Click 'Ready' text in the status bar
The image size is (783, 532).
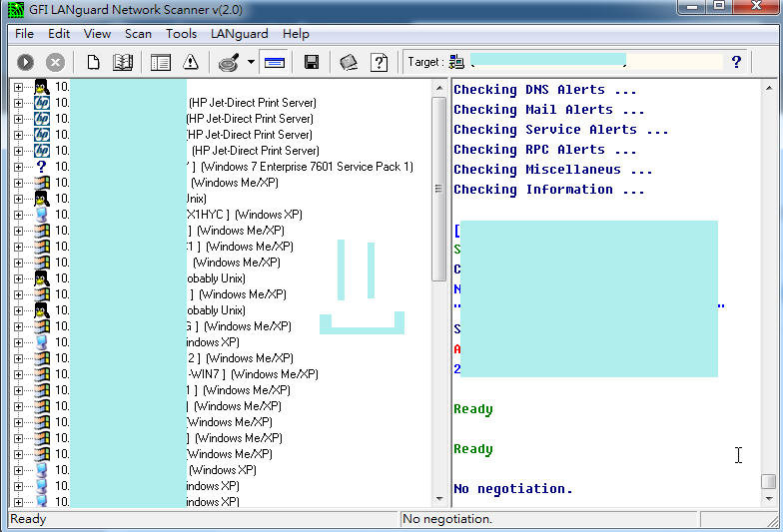(x=28, y=519)
